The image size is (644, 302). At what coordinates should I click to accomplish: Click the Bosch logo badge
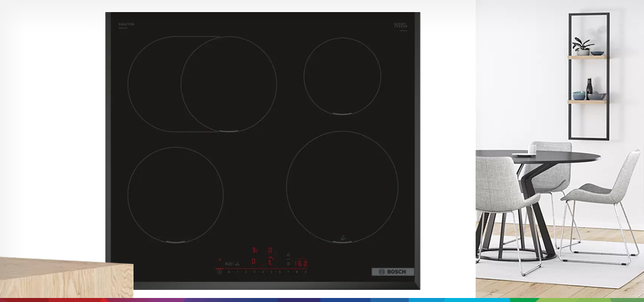pyautogui.click(x=392, y=272)
